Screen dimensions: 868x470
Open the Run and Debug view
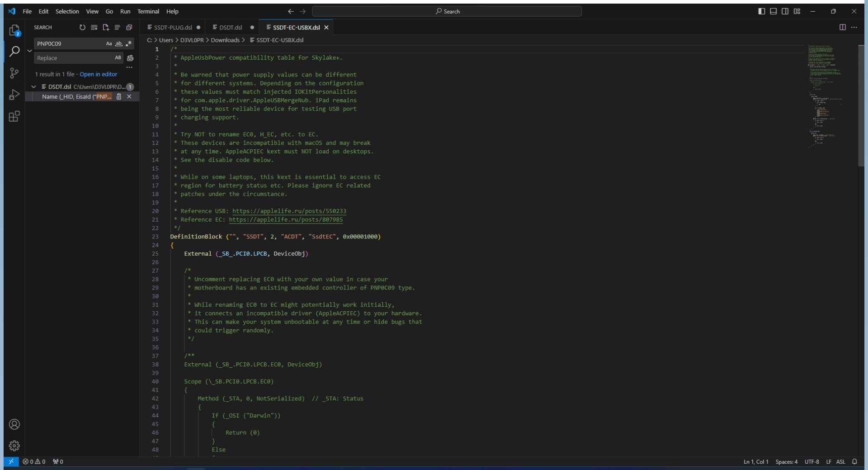pos(14,95)
